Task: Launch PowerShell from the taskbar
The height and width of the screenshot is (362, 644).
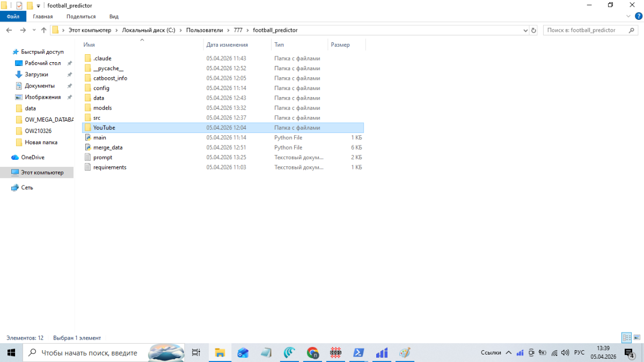Action: pos(358,352)
